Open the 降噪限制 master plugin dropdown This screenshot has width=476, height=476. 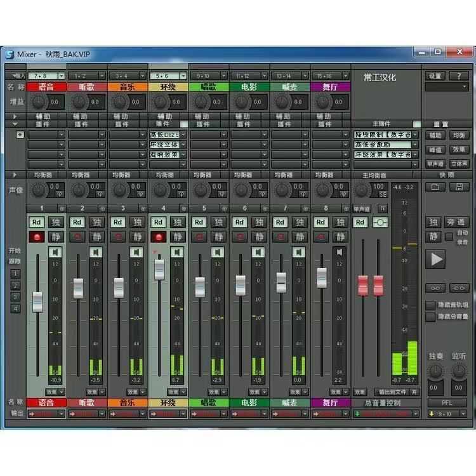(415, 135)
